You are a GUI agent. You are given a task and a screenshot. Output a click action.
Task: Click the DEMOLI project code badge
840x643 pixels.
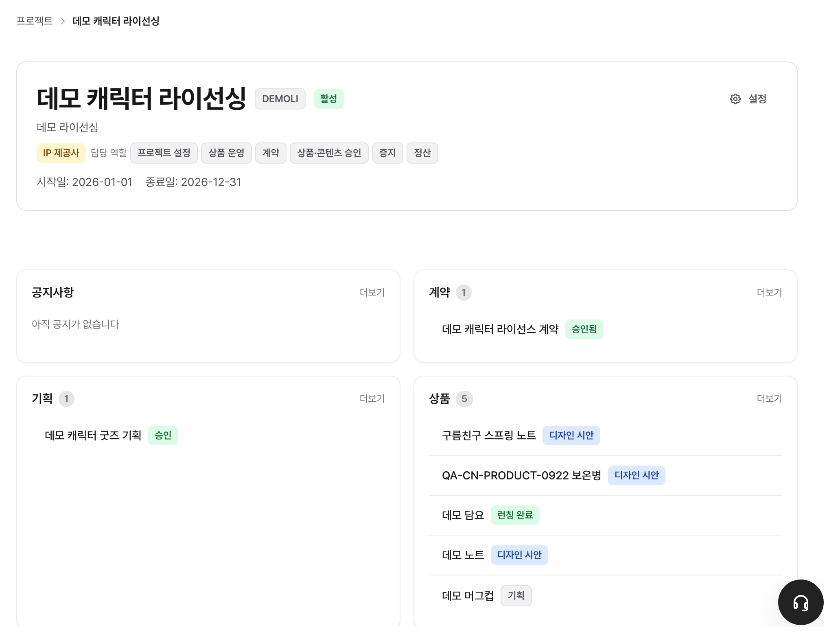pyautogui.click(x=280, y=99)
